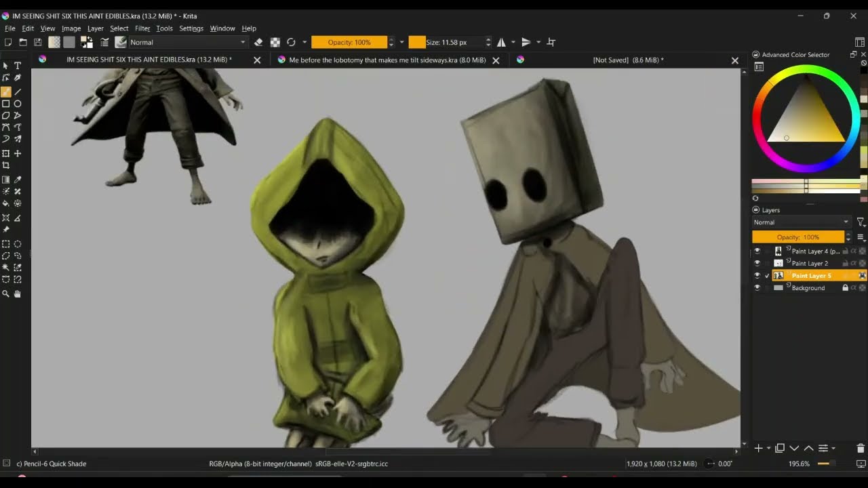Open the layer blending mode Normal dropdown
The image size is (868, 488).
pyautogui.click(x=801, y=222)
